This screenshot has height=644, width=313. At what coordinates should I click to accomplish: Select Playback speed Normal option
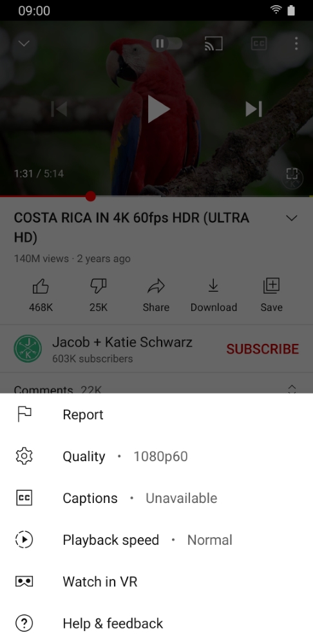(156, 540)
